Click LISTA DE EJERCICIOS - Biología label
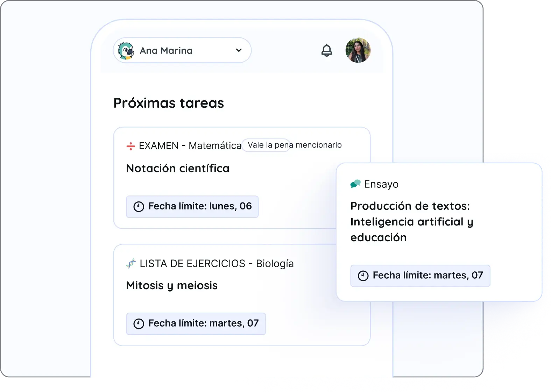 [217, 264]
